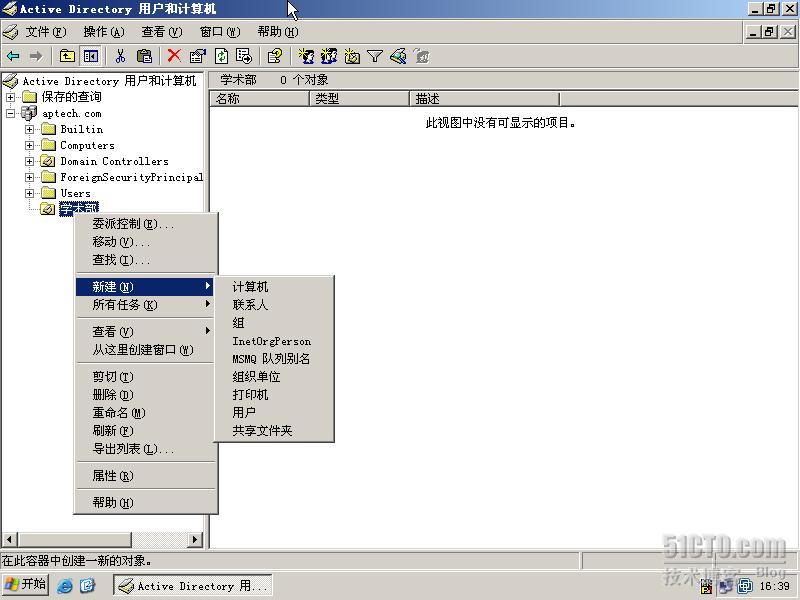Toggle the show/hide console tree icon

click(91, 56)
